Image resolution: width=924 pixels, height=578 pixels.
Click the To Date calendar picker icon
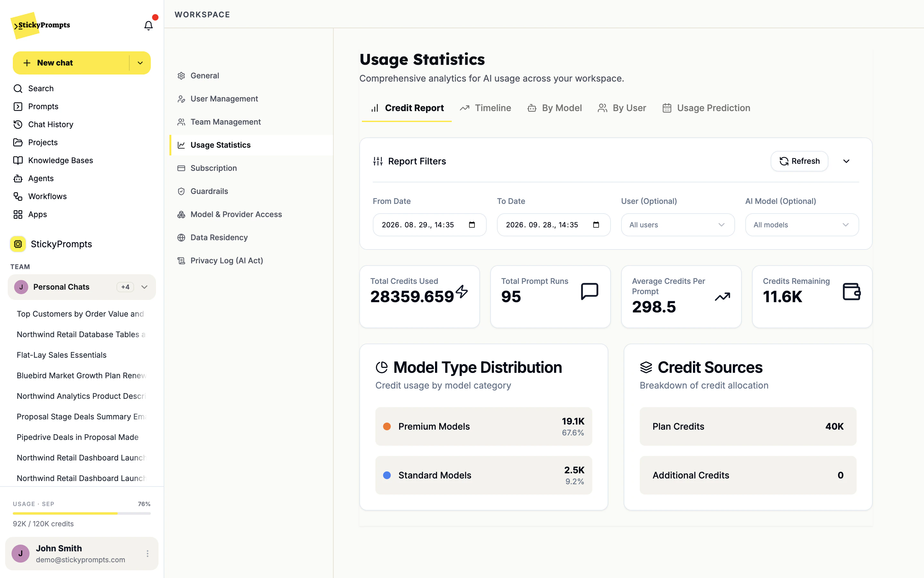click(596, 225)
